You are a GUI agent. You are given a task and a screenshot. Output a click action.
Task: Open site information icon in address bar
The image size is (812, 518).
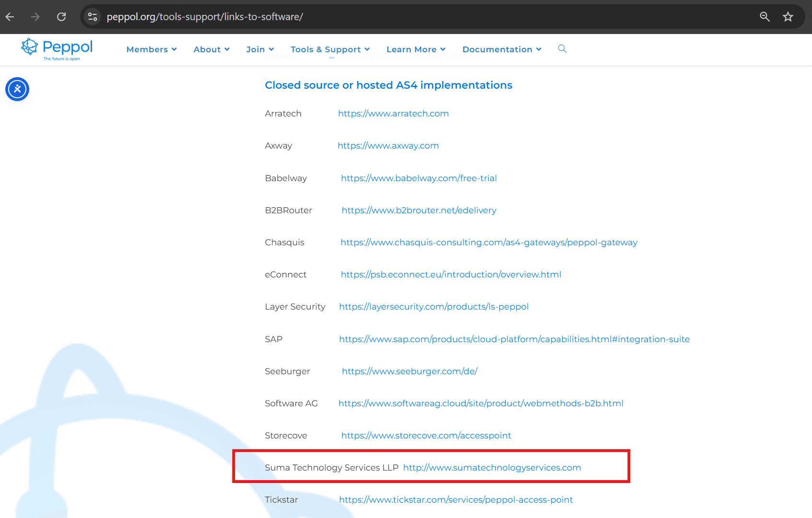point(93,17)
